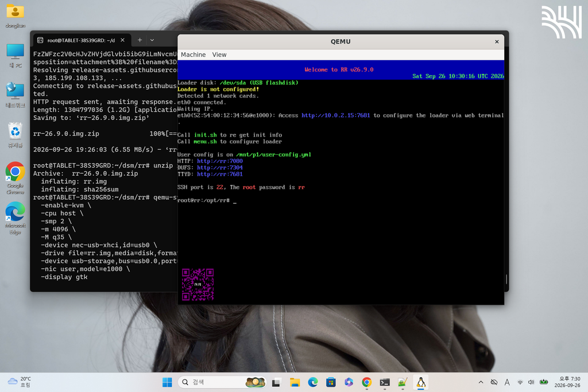This screenshot has height=392, width=588.
Task: Switch to Terminal app in taskbar
Action: coord(385,382)
